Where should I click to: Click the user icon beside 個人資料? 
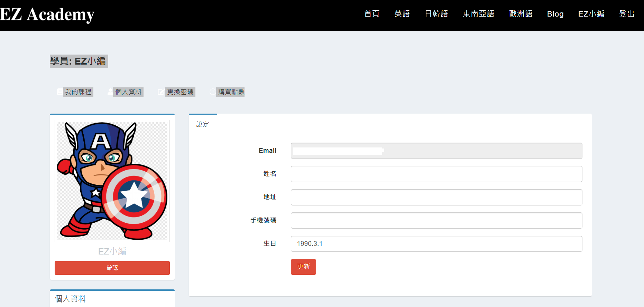coord(110,92)
